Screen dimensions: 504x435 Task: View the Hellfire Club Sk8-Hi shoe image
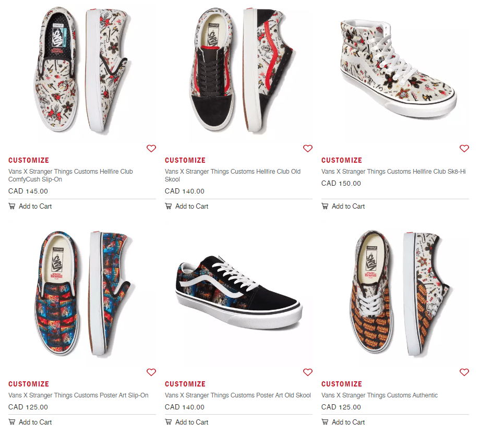tap(397, 70)
